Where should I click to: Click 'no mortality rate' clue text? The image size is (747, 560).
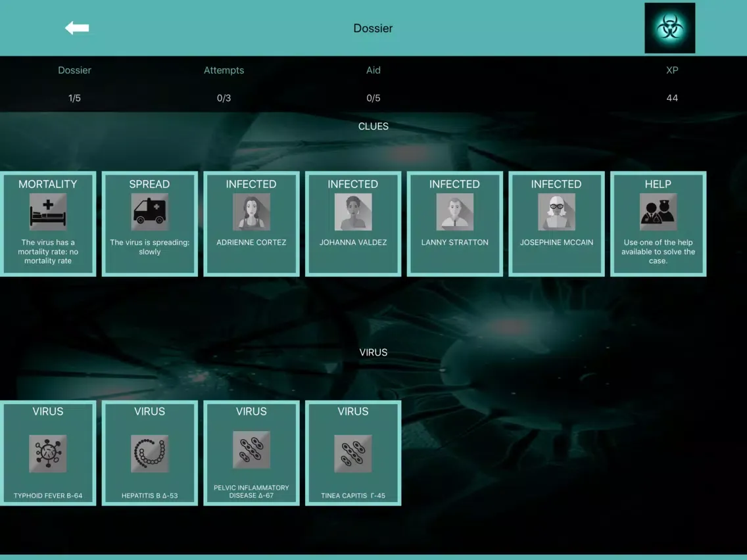[47, 252]
